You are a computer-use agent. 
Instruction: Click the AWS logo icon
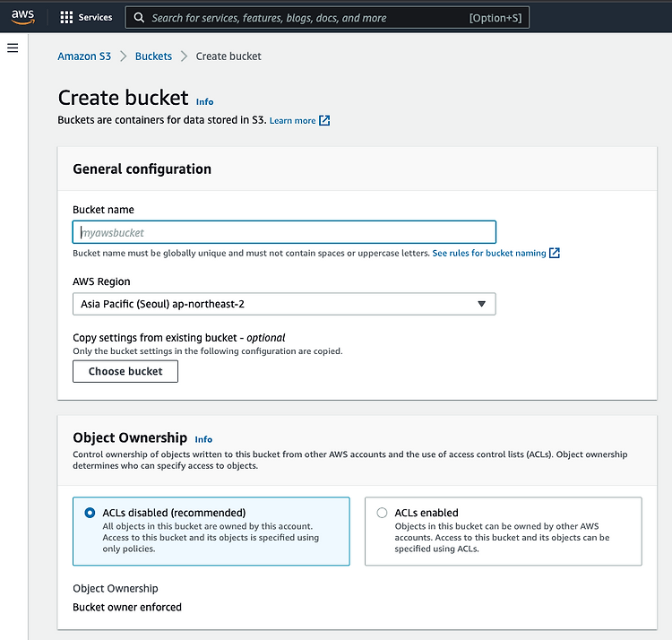22,17
